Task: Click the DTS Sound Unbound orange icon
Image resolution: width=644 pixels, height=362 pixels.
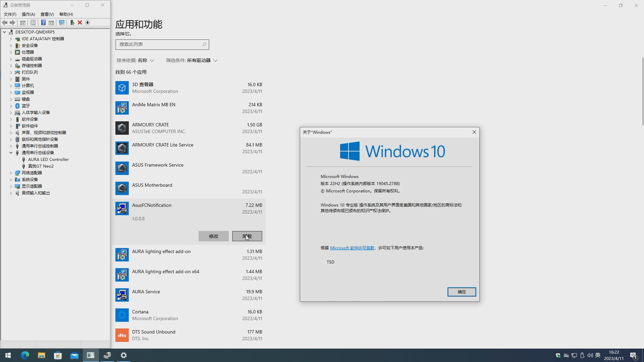Action: pos(122,335)
